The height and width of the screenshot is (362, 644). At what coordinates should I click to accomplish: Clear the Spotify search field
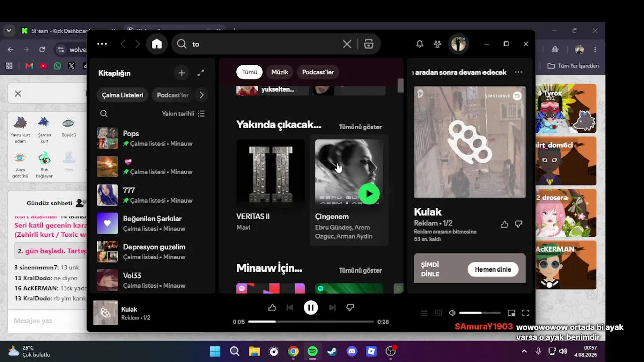click(347, 44)
